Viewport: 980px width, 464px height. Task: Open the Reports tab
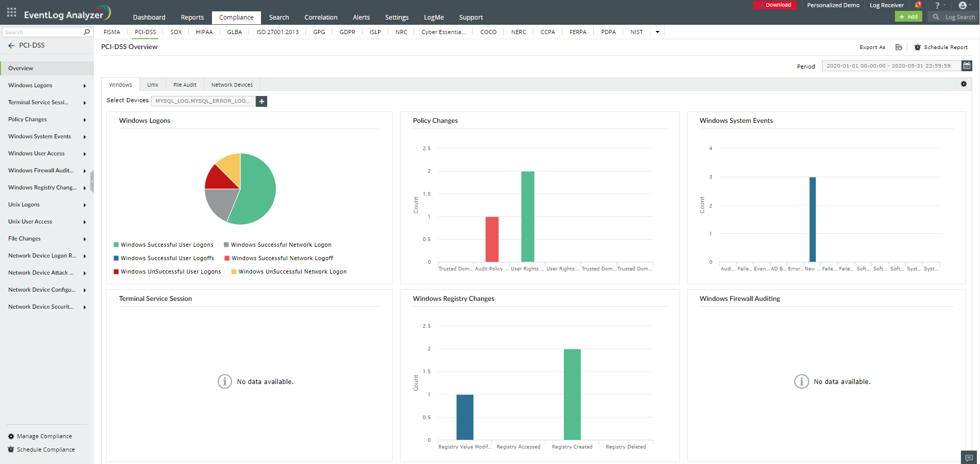[192, 18]
